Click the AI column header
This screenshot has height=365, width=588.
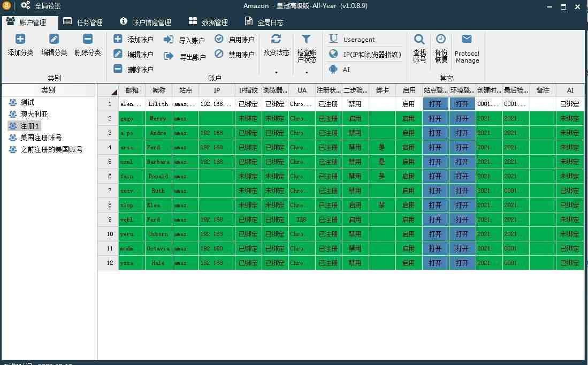click(x=570, y=90)
